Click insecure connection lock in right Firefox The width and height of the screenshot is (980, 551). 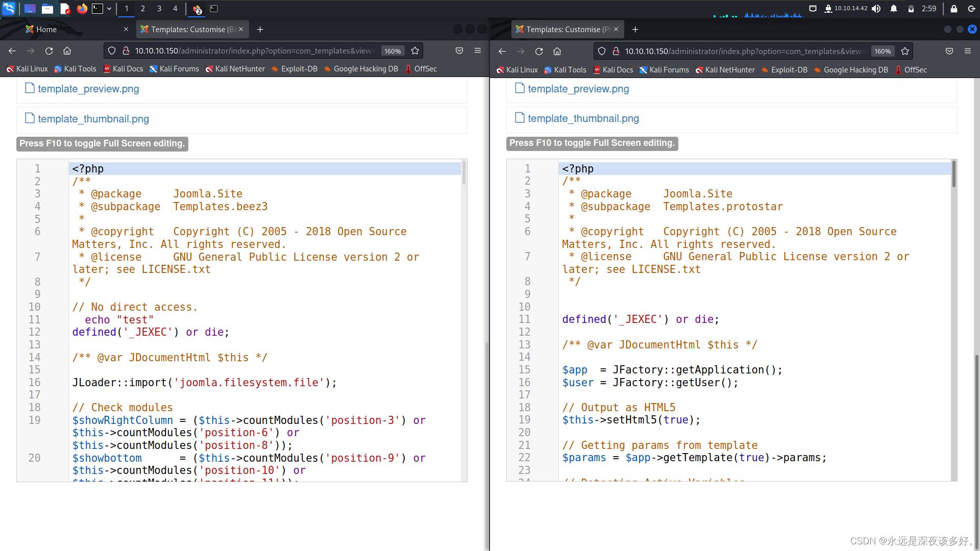pyautogui.click(x=616, y=52)
